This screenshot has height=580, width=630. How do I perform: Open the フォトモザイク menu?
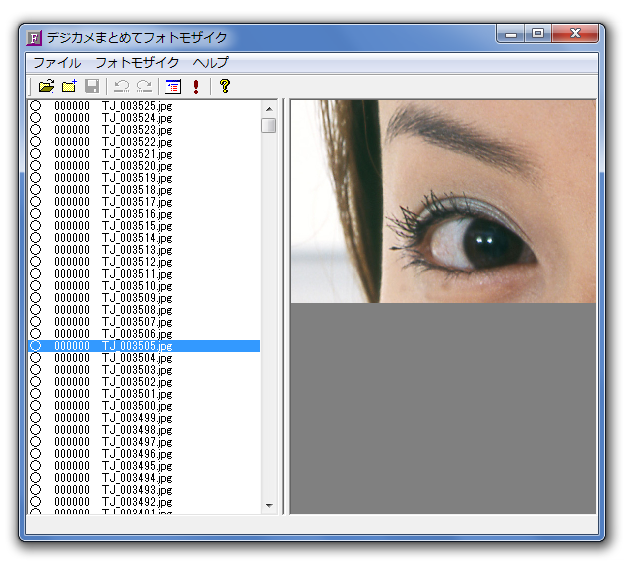(137, 63)
